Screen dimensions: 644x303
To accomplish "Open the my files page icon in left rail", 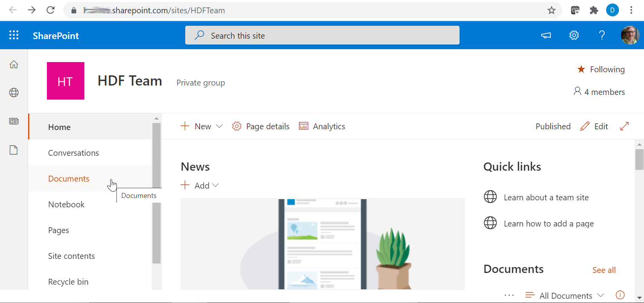I will (14, 150).
